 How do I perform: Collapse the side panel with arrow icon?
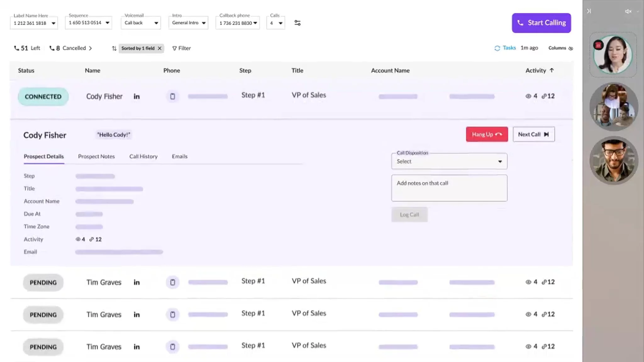[589, 11]
